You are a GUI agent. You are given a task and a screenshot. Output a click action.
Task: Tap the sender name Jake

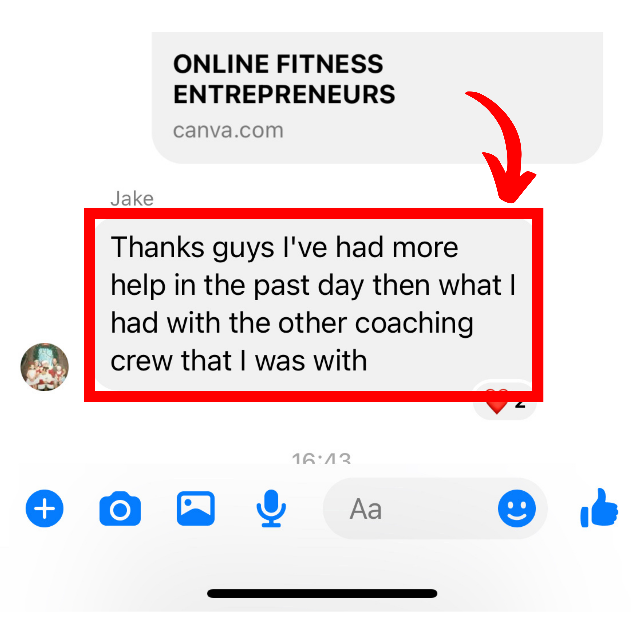point(132,199)
